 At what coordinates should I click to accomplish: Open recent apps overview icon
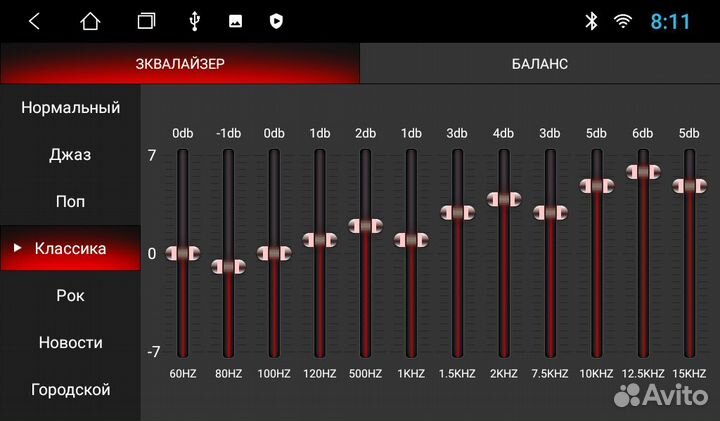(147, 21)
